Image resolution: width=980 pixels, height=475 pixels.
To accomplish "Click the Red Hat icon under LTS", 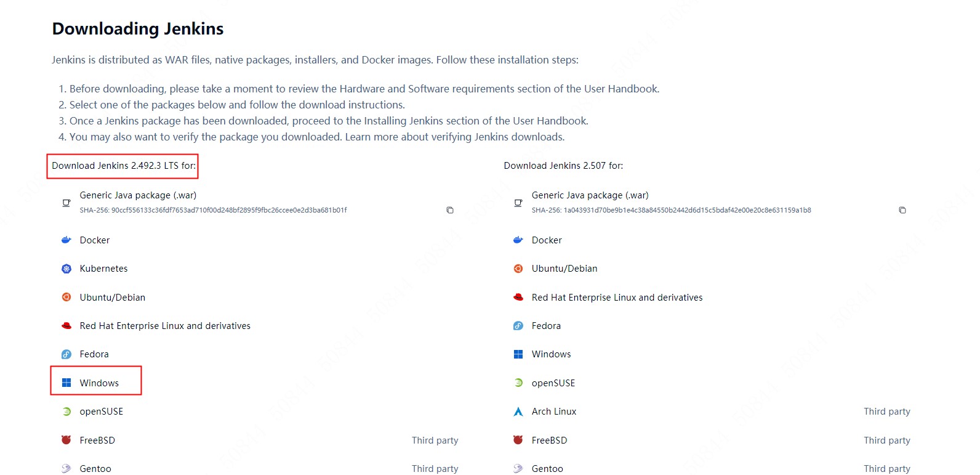I will [x=66, y=326].
